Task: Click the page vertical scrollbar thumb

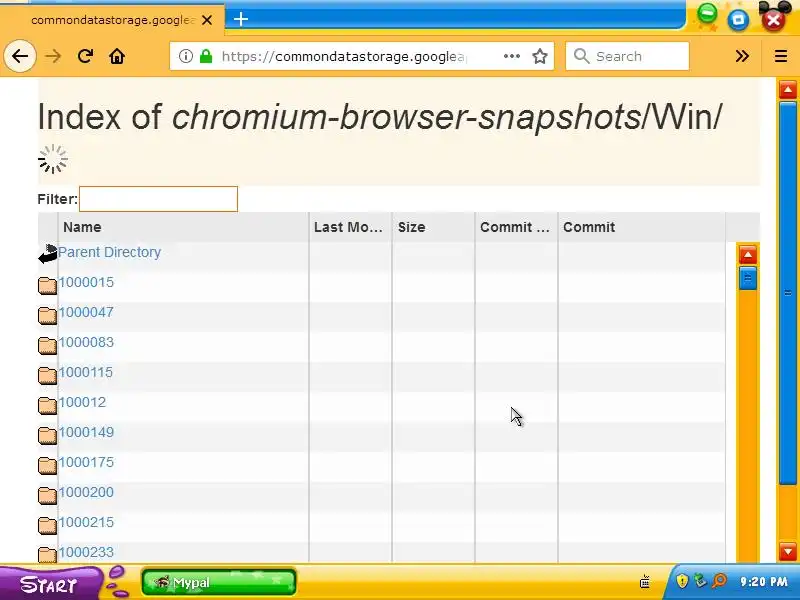Action: coord(788,293)
